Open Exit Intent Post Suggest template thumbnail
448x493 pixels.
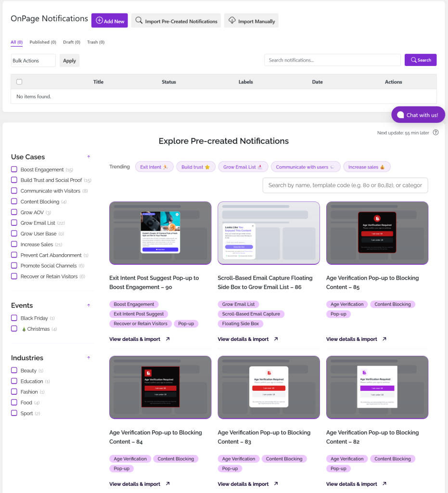click(x=160, y=233)
